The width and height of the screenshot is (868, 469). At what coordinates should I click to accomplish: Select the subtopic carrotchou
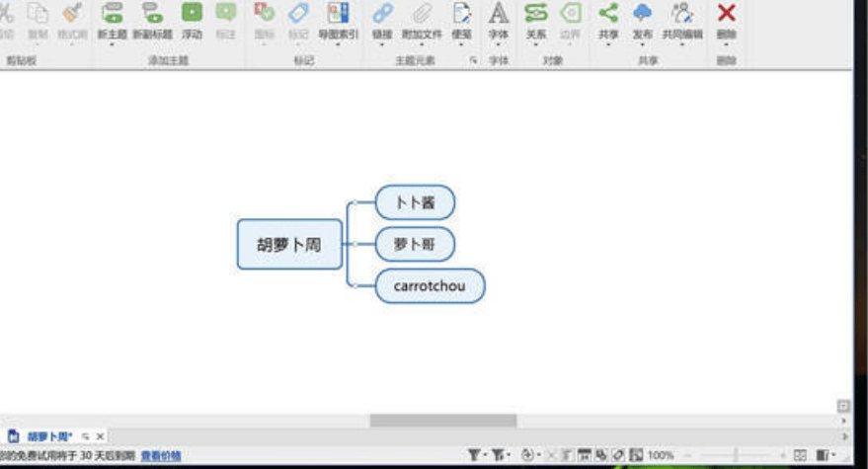(x=431, y=285)
